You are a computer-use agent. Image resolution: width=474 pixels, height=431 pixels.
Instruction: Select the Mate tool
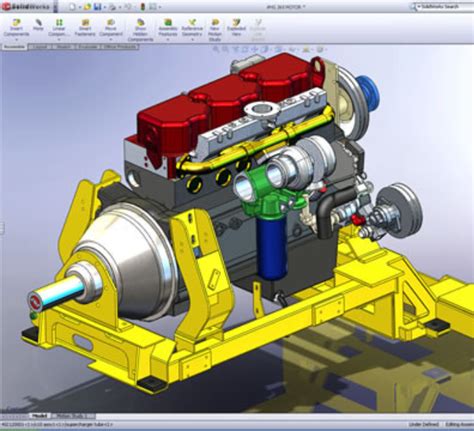coord(38,24)
